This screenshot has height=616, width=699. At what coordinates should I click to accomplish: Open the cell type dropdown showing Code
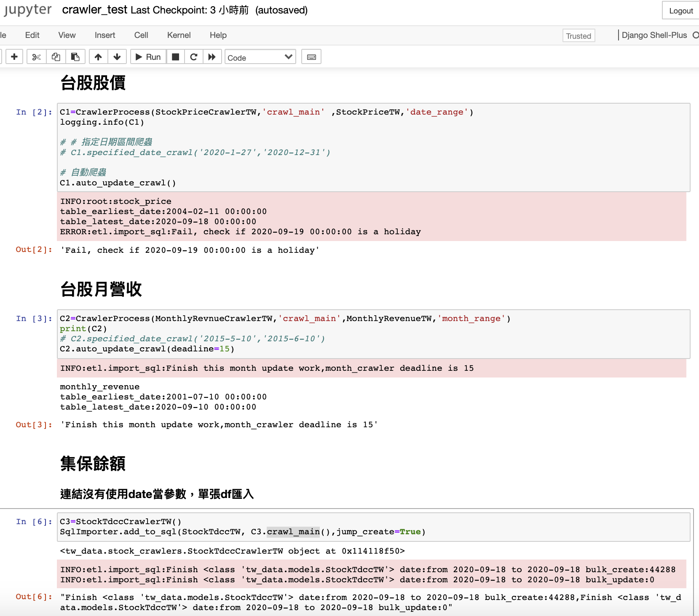click(260, 56)
